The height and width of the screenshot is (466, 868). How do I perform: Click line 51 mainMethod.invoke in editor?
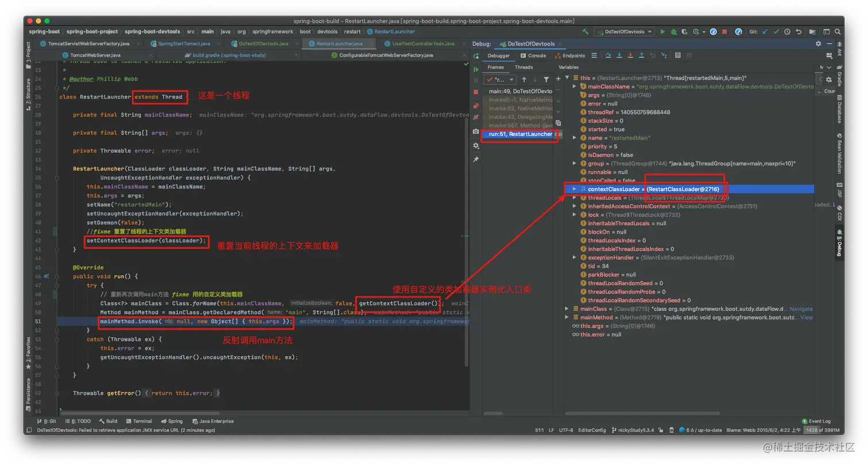[x=195, y=322]
